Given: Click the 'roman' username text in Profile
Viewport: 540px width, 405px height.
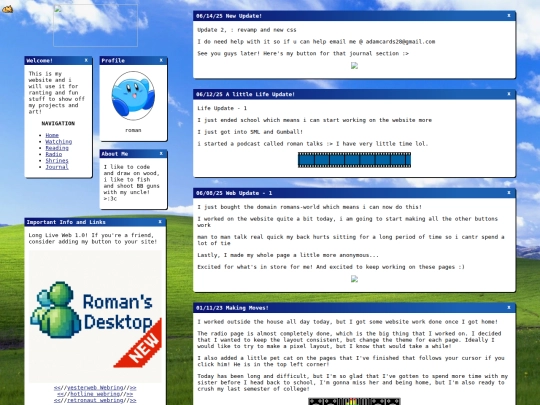Looking at the screenshot, I should 133,130.
